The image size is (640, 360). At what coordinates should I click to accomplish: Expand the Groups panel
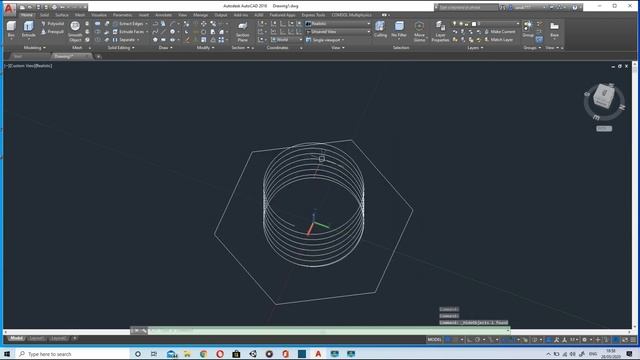click(532, 48)
